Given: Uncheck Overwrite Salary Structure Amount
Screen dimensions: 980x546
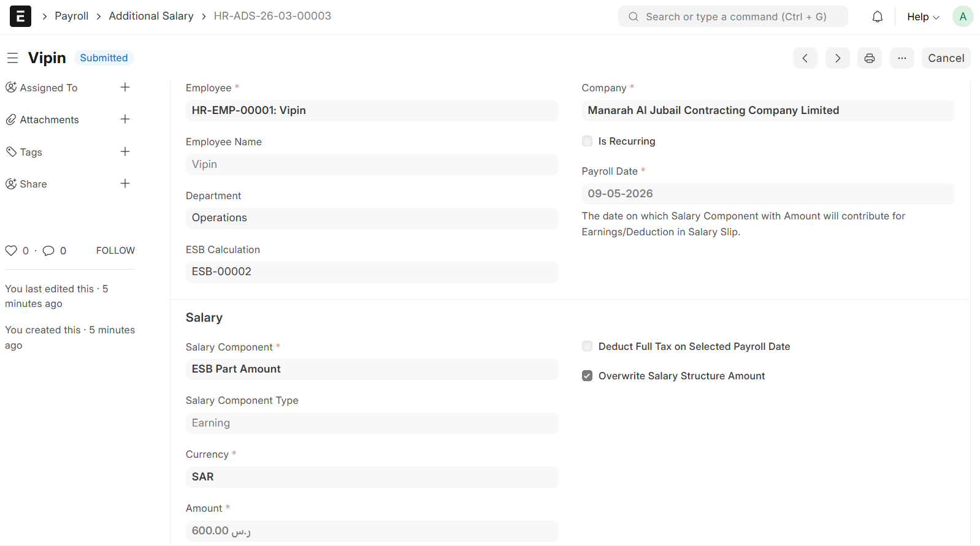Looking at the screenshot, I should point(587,376).
